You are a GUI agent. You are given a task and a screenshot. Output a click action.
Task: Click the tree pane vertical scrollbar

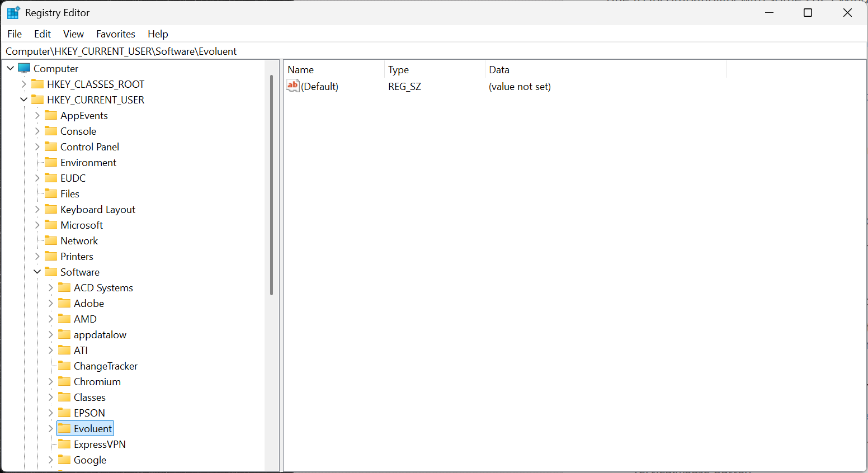271,185
